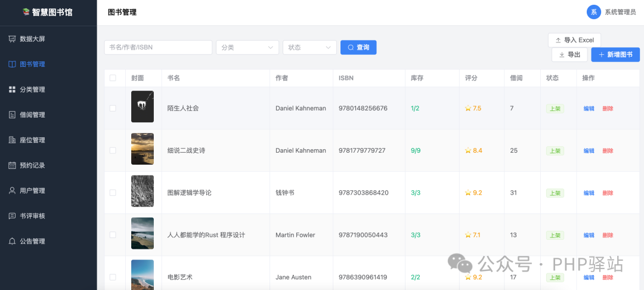Viewport: 644px width, 290px height.
Task: Click the open book icon for 图书管理
Action: point(13,64)
